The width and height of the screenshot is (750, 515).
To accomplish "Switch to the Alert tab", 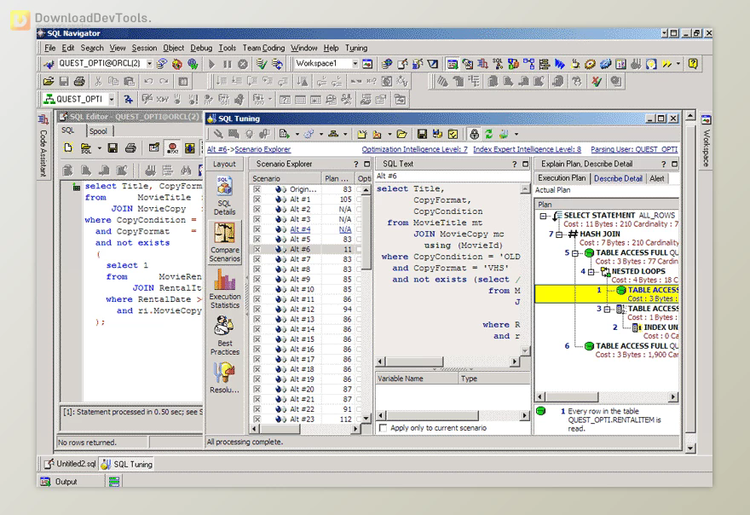I will (x=657, y=178).
